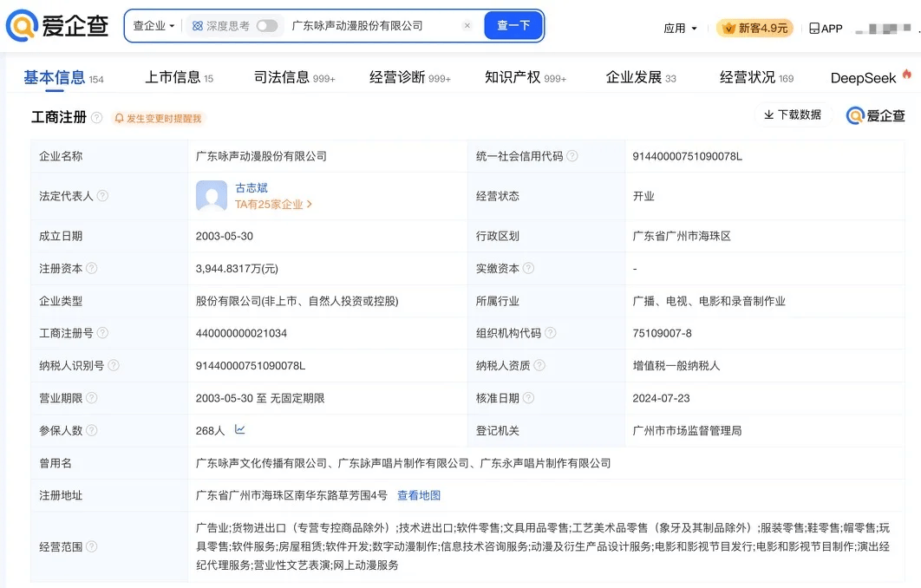Click the organization code 75109007-8
Screen dimensions: 921x588
(x=662, y=334)
